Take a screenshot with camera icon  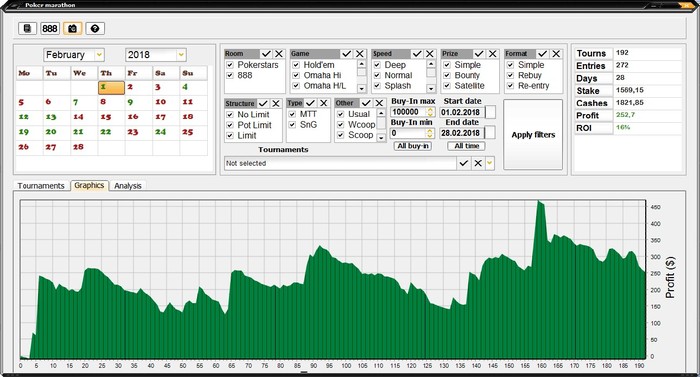[x=72, y=29]
